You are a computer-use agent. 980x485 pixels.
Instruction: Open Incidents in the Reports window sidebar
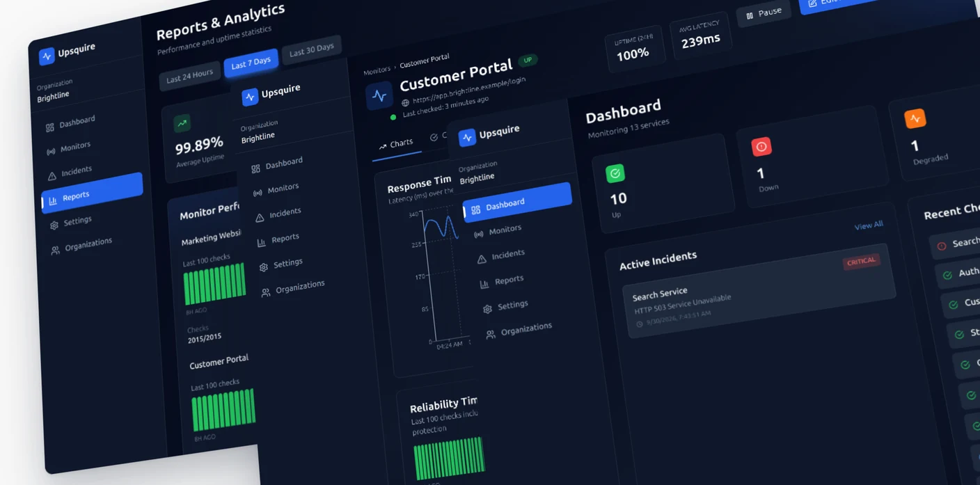tap(70, 172)
